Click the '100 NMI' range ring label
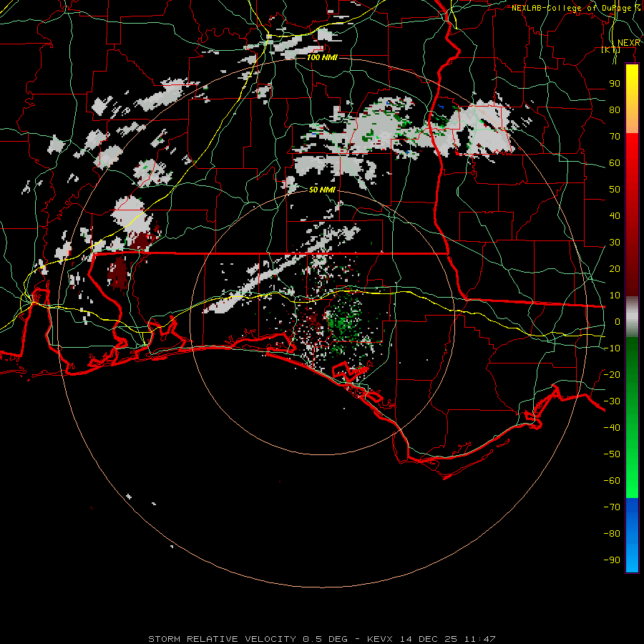Viewport: 644px width, 644px height. (322, 57)
